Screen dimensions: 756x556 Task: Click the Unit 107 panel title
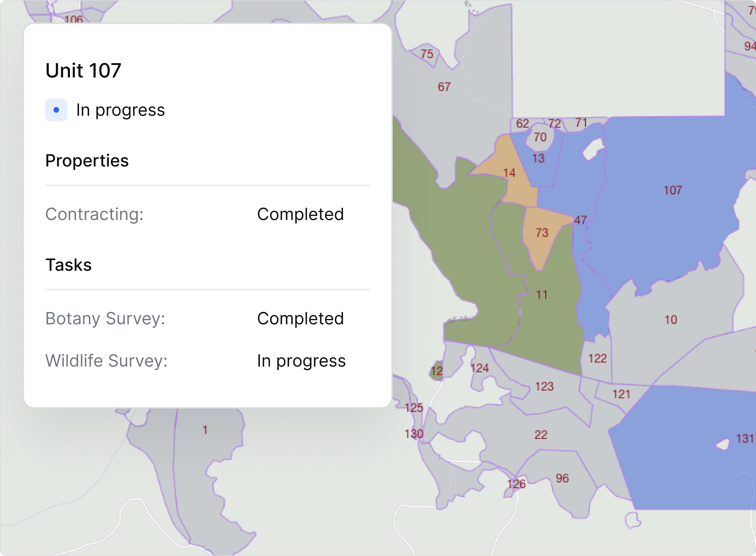point(83,70)
